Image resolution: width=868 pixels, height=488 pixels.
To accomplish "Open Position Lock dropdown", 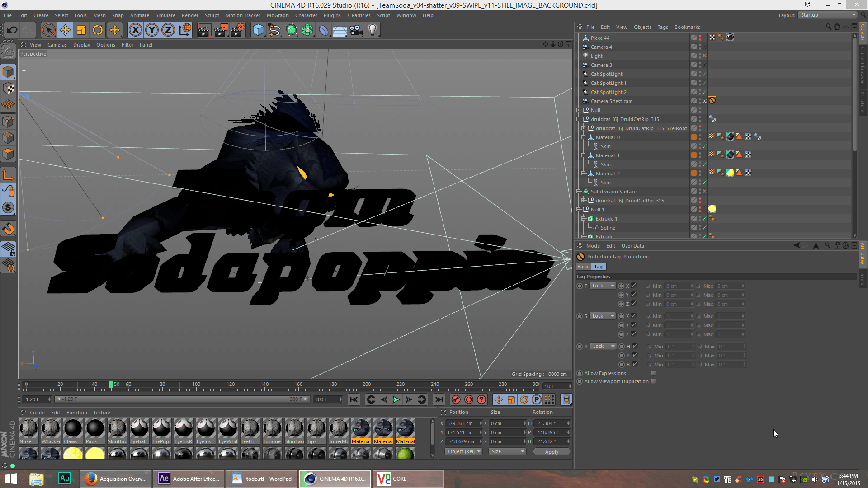I will [x=603, y=286].
